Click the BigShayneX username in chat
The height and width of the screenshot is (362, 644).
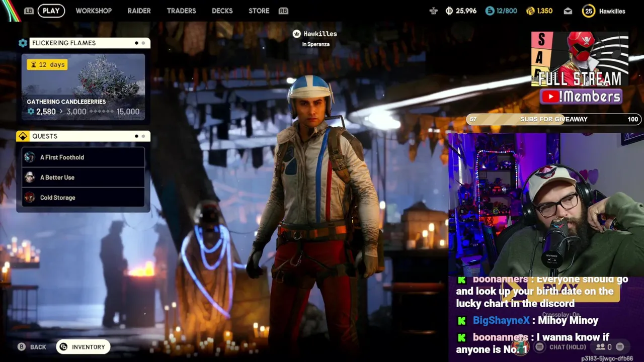tap(501, 320)
